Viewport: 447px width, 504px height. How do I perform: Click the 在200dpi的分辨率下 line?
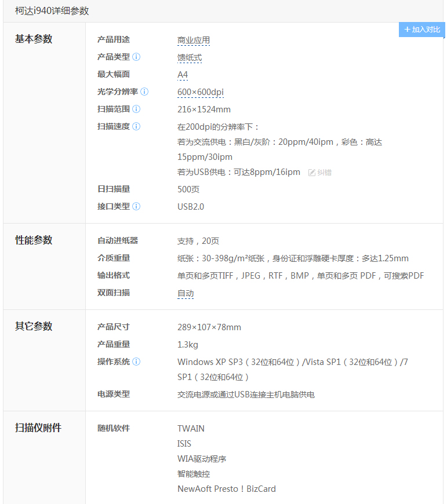[219, 127]
